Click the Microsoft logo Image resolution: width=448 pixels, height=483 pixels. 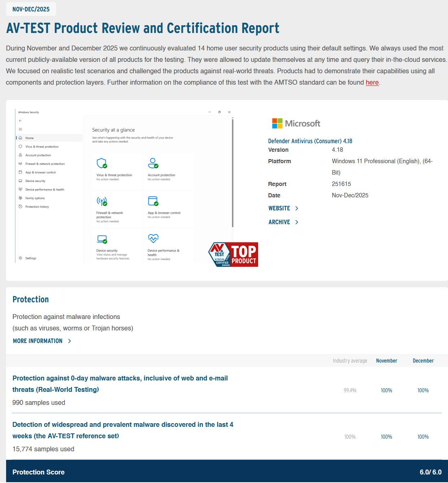click(296, 123)
